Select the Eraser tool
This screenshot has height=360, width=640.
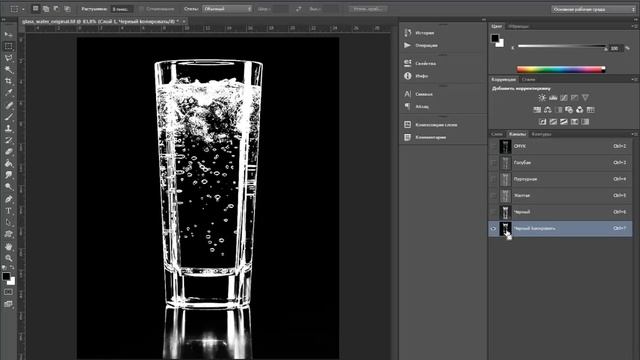(8, 152)
